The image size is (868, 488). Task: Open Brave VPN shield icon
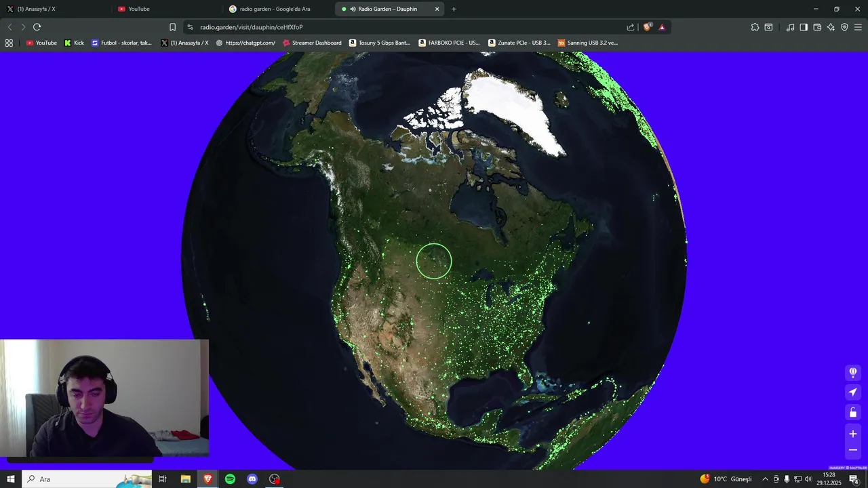click(x=844, y=27)
